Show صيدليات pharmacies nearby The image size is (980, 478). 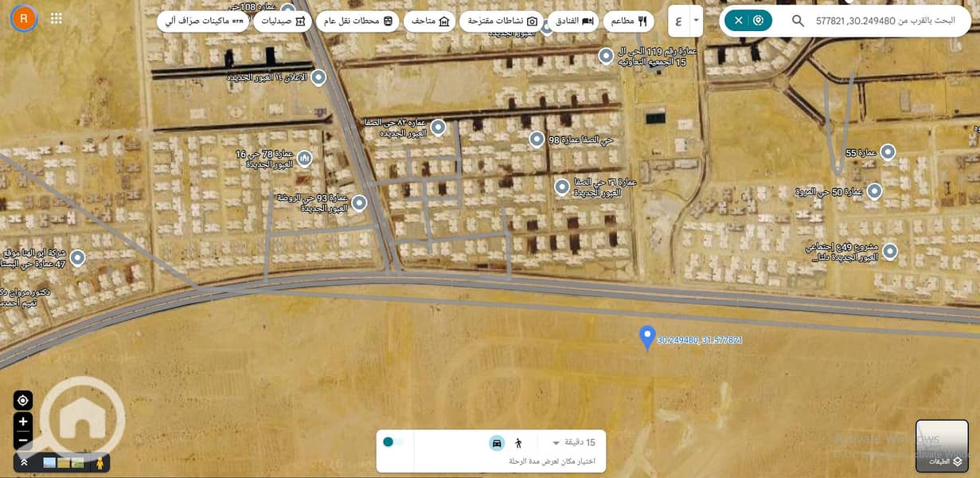point(283,22)
